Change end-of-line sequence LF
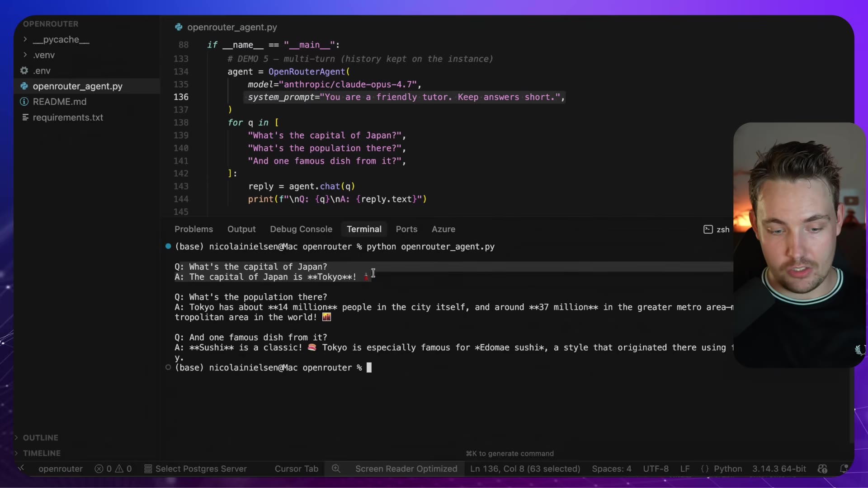This screenshot has width=868, height=488. 685,469
